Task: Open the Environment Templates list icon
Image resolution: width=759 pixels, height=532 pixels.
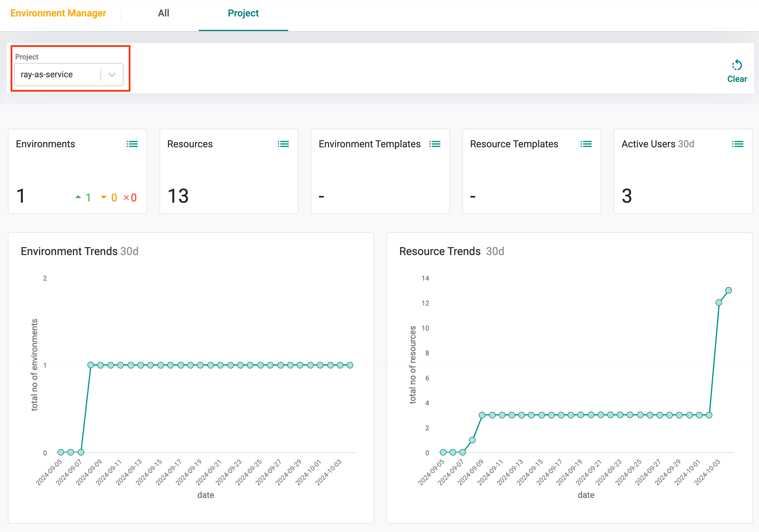Action: [x=435, y=144]
